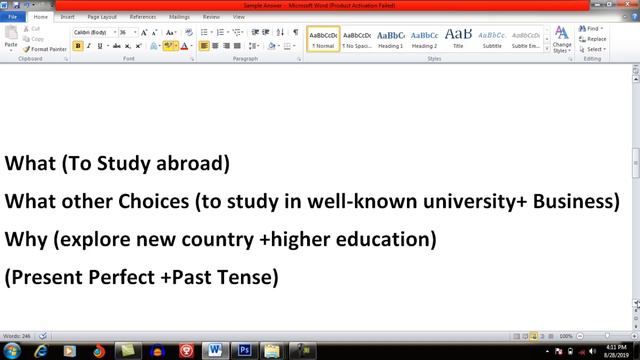Click the Bullets list icon

(x=204, y=32)
